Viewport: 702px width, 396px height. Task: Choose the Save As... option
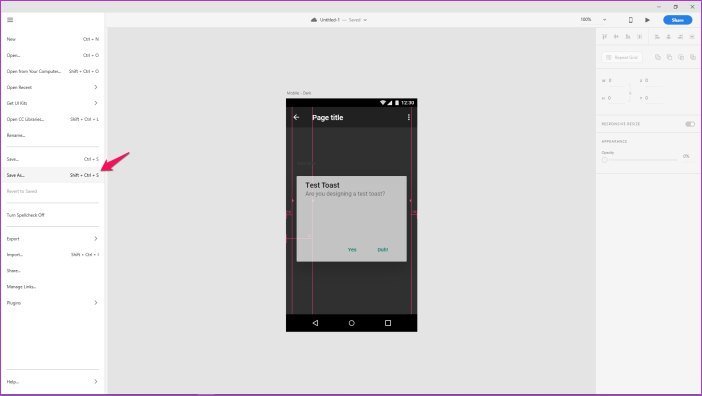point(52,175)
